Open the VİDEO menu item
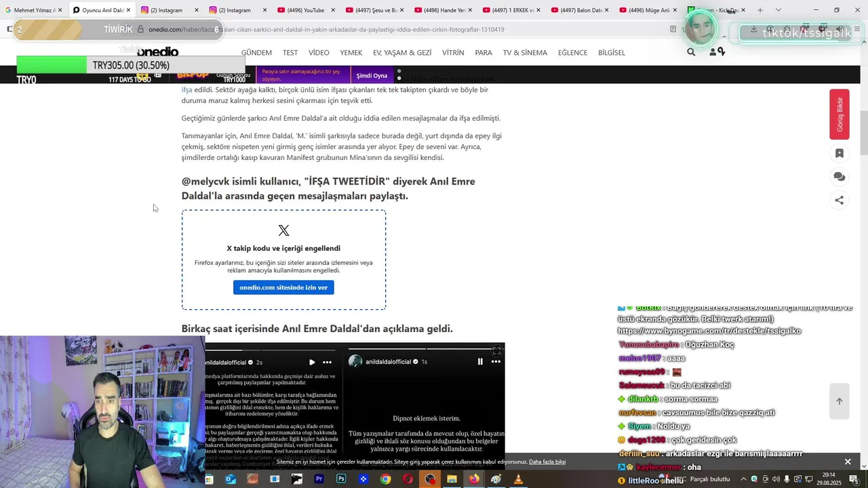 [x=319, y=53]
